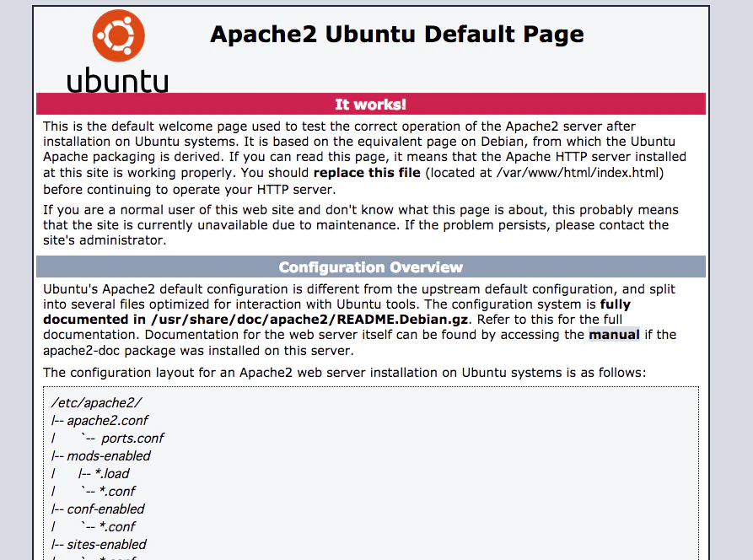Click the "*.conf" line directly below "conf-enabled"
This screenshot has height=560, width=753.
117,527
